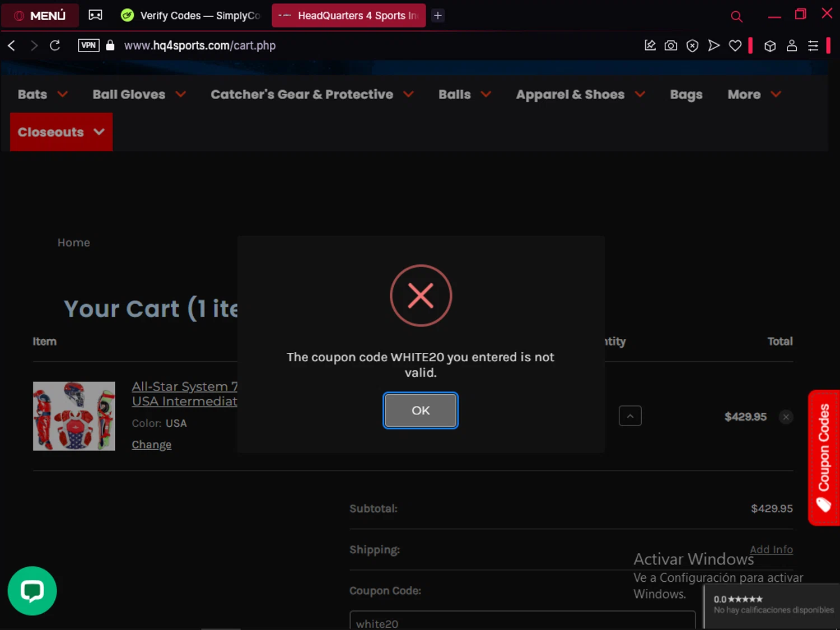Open the GX Corner gamepad icon
Screen dimensions: 840x630
96,16
